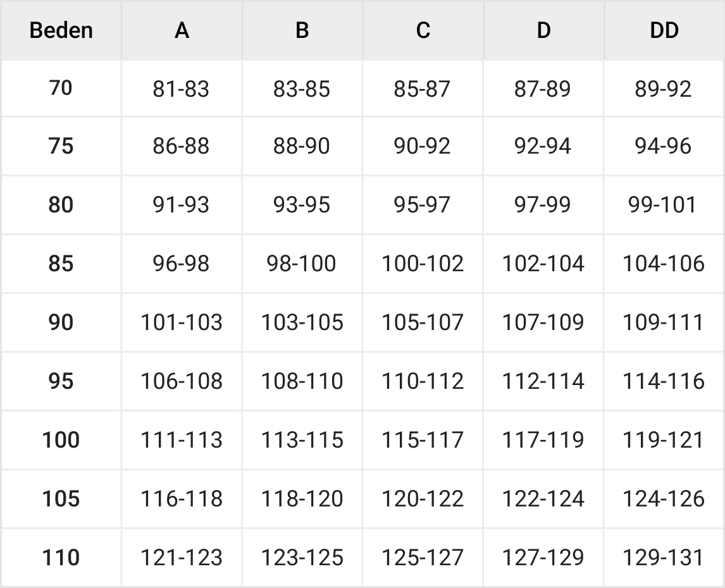Select the C cup column header
Image resolution: width=725 pixels, height=588 pixels.
[x=423, y=30]
